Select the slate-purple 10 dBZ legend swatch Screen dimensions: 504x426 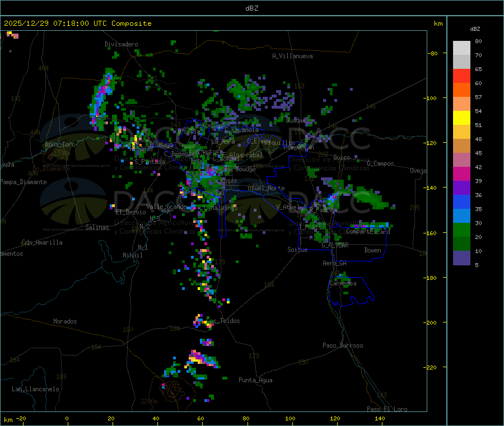coord(461,258)
